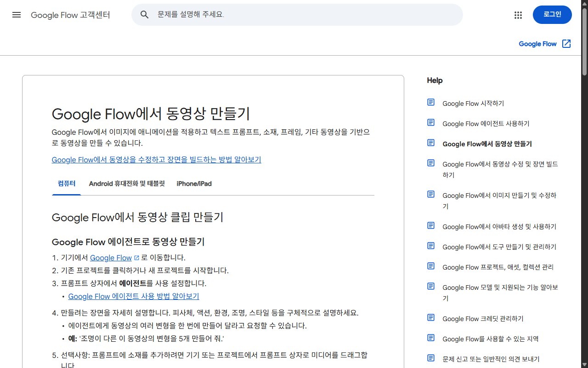This screenshot has height=368, width=588.
Task: Click article icon next to 프로젝트, 애셋, 컬렉션 관리
Action: (431, 266)
